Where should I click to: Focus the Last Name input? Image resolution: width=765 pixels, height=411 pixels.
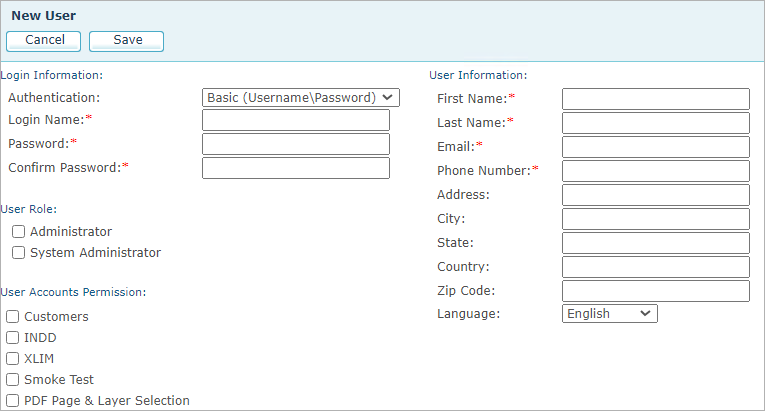tap(656, 123)
